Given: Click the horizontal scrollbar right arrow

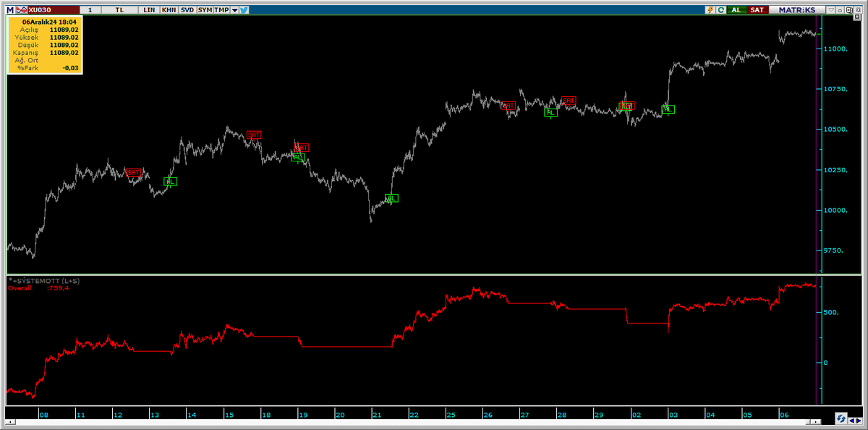Looking at the screenshot, I should pyautogui.click(x=816, y=421).
